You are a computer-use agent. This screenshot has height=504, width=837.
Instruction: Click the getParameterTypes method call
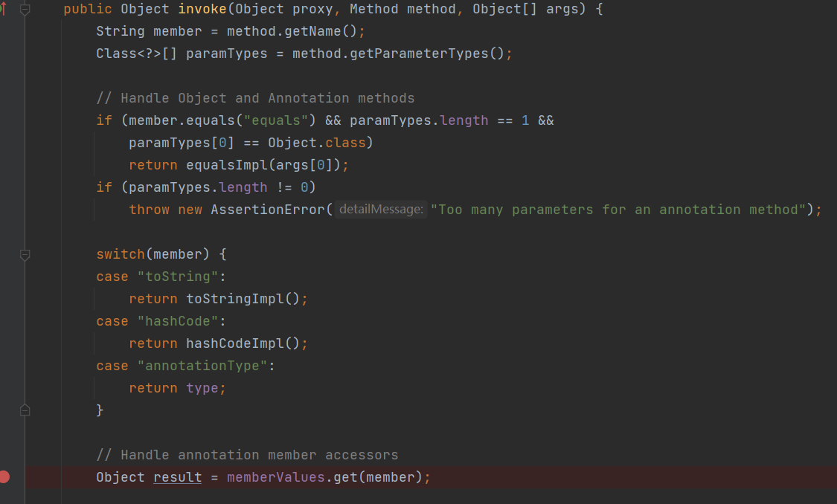pyautogui.click(x=390, y=54)
